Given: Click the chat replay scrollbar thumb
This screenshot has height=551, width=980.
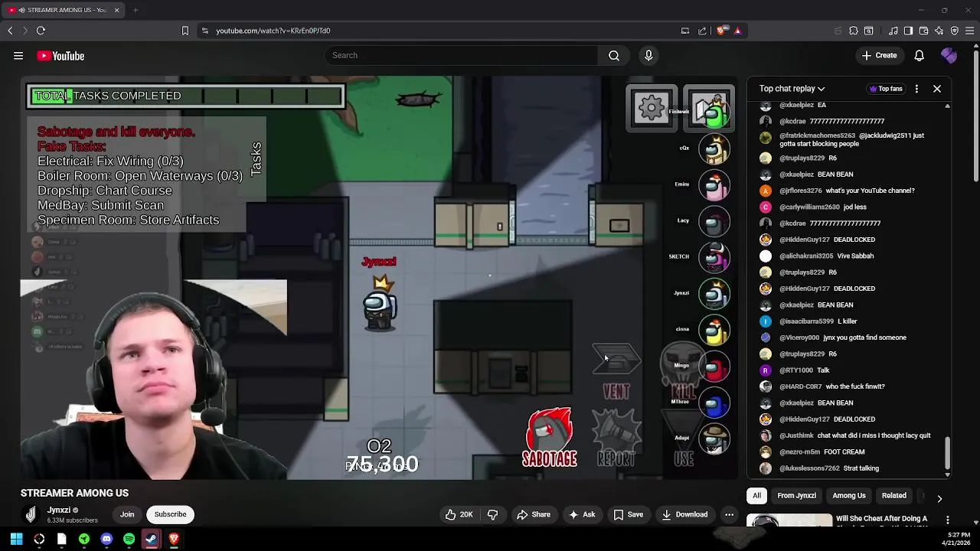Looking at the screenshot, I should click(x=947, y=453).
